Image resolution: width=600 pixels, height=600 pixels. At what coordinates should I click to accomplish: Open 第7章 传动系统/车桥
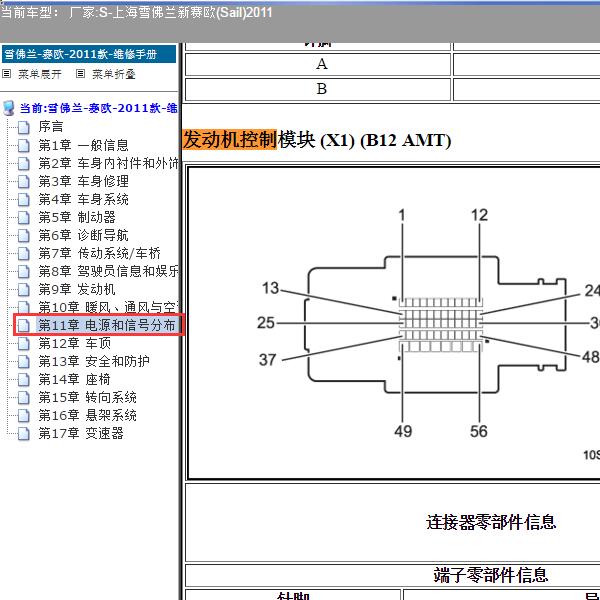pos(99,253)
